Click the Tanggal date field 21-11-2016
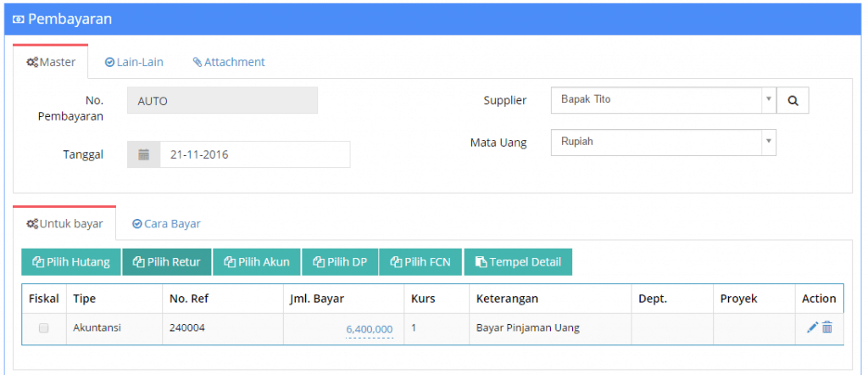This screenshot has width=868, height=375. click(255, 154)
